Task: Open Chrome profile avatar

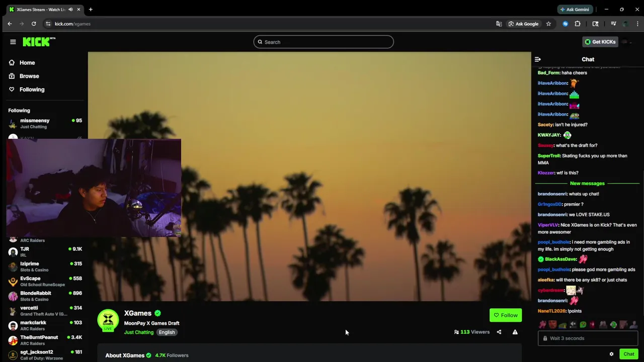Action: click(x=625, y=24)
